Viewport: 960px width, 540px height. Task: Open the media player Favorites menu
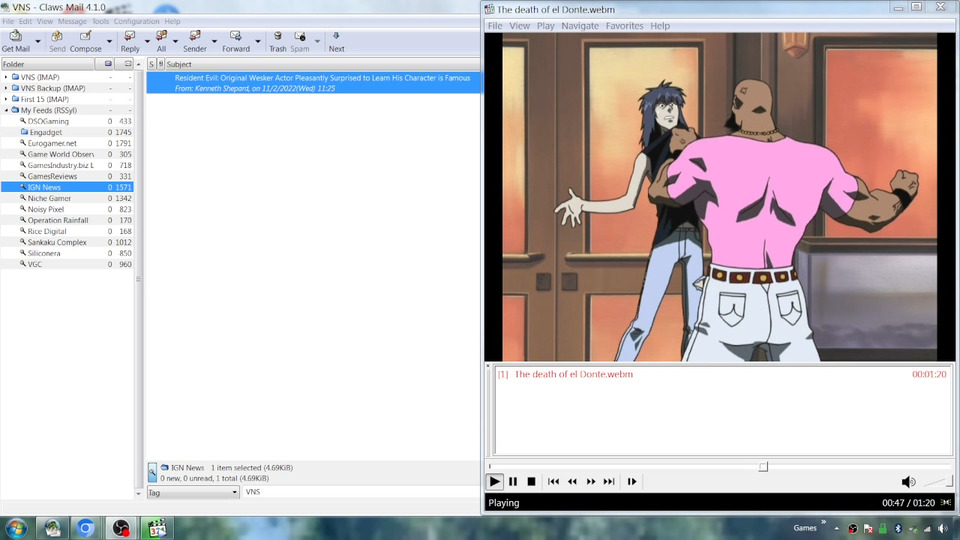624,26
